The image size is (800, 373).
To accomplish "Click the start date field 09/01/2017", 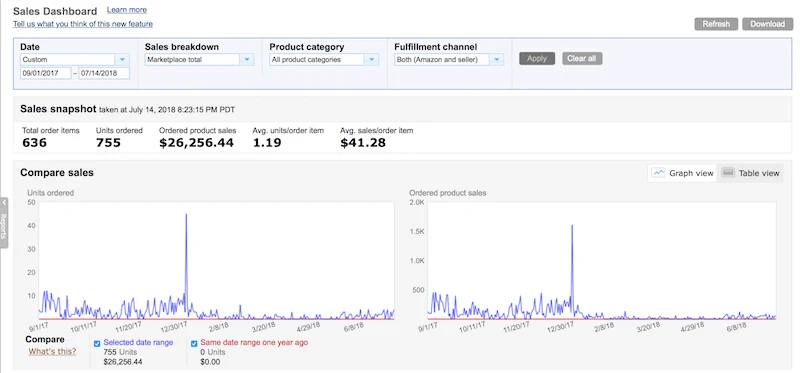I will pos(46,73).
